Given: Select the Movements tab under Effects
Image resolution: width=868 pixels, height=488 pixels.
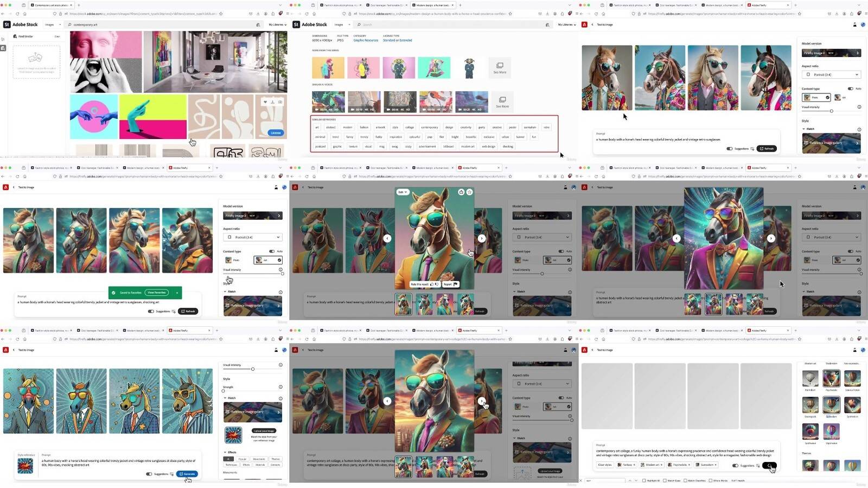Looking at the screenshot, I should point(259,459).
